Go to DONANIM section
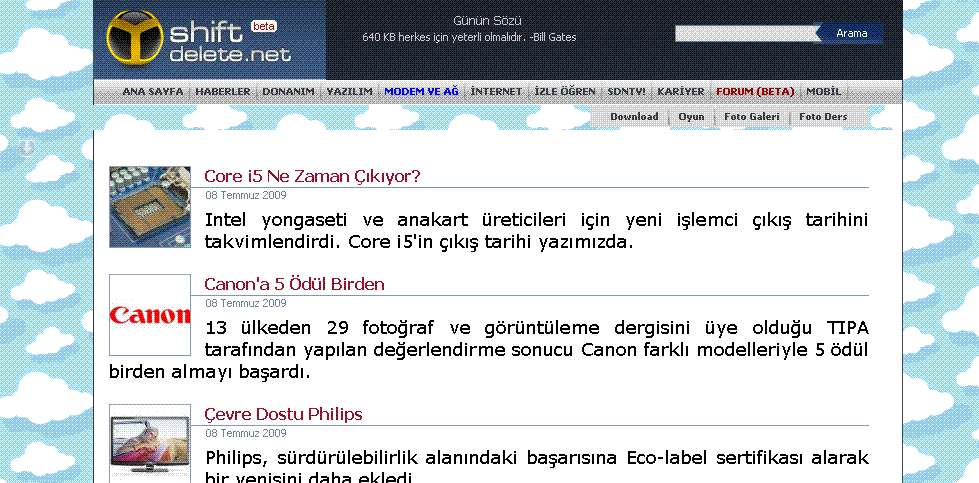This screenshot has height=483, width=979. click(x=288, y=92)
